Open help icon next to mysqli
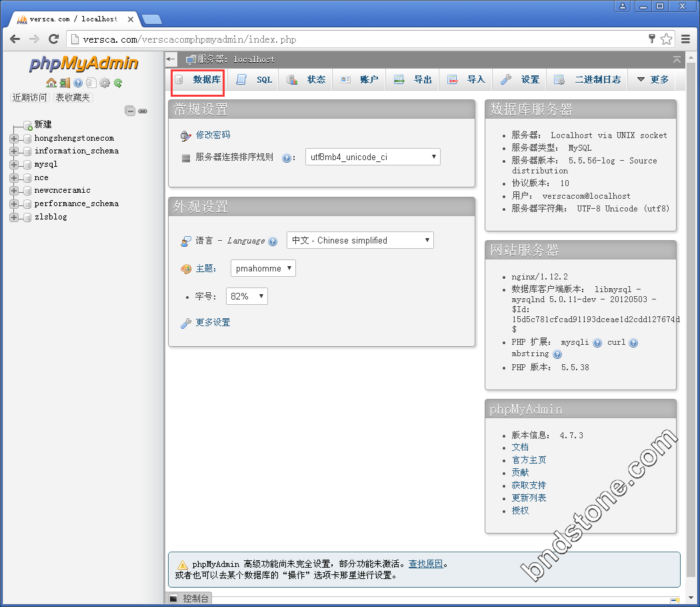 [x=597, y=343]
